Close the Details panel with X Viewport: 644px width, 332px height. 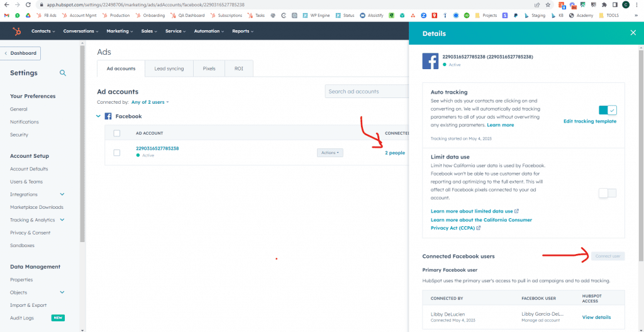click(633, 33)
